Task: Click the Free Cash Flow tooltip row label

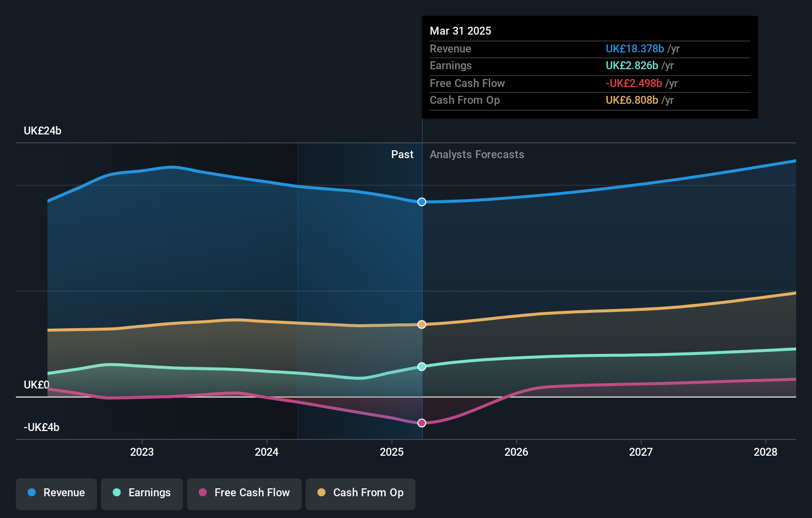Action: tap(467, 83)
